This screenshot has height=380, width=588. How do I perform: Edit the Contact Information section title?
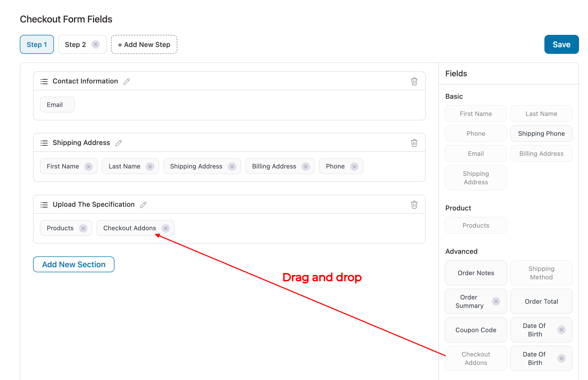(x=127, y=81)
